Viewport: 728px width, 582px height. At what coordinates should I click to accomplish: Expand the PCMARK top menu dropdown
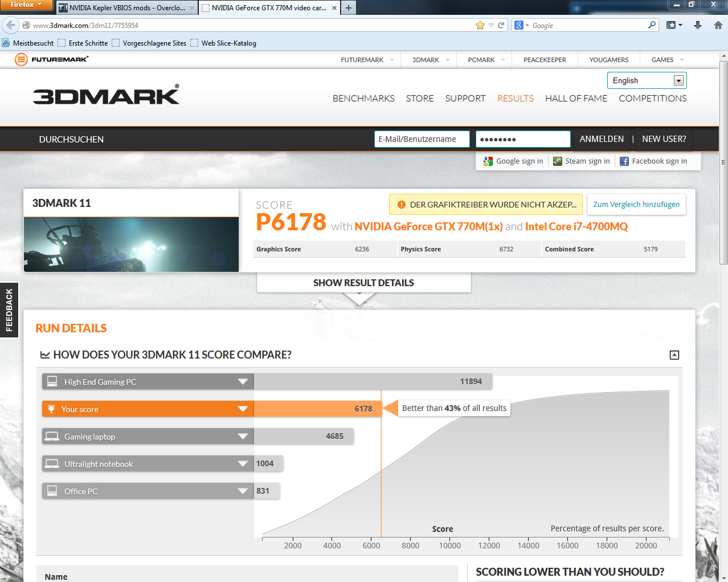(503, 60)
